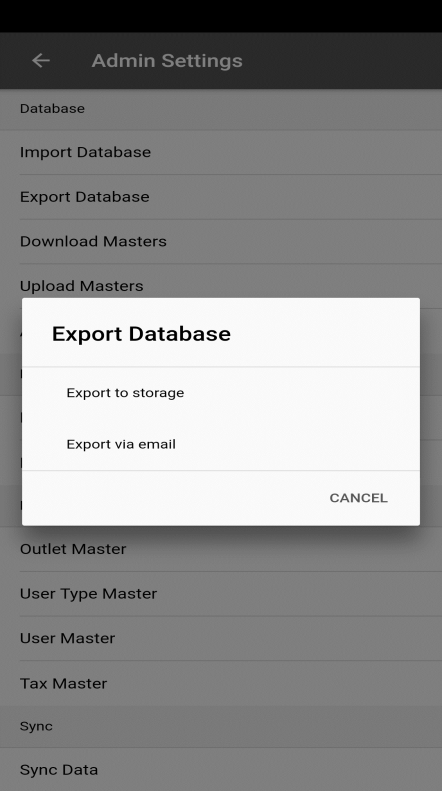Open Download Masters setting
Image resolution: width=442 pixels, height=791 pixels.
coord(221,241)
